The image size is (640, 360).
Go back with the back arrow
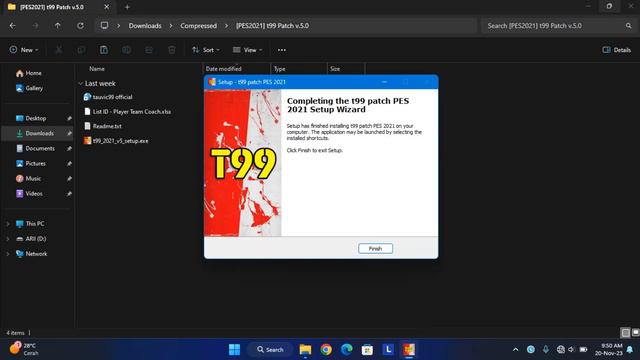(13, 26)
